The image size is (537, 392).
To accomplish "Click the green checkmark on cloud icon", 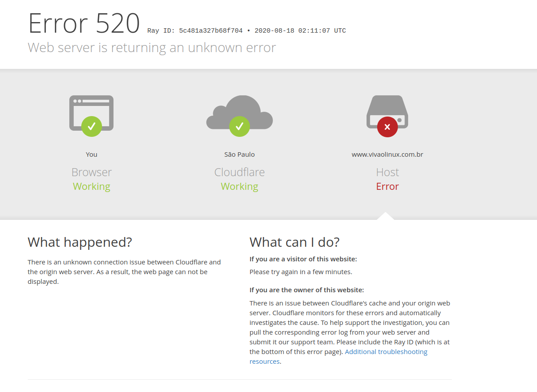I will coord(239,127).
